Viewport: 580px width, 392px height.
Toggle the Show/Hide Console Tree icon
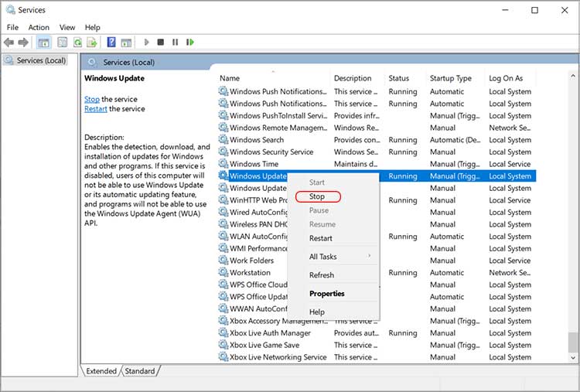[43, 43]
